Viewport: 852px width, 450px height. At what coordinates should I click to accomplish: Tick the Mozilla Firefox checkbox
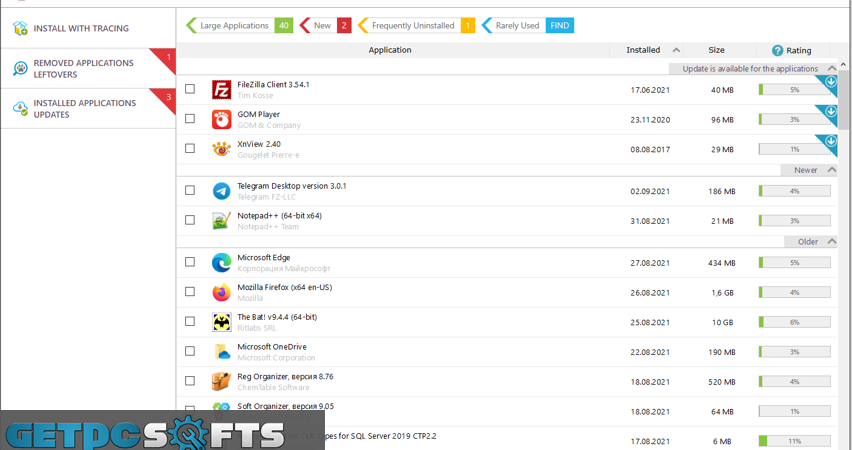pyautogui.click(x=190, y=292)
